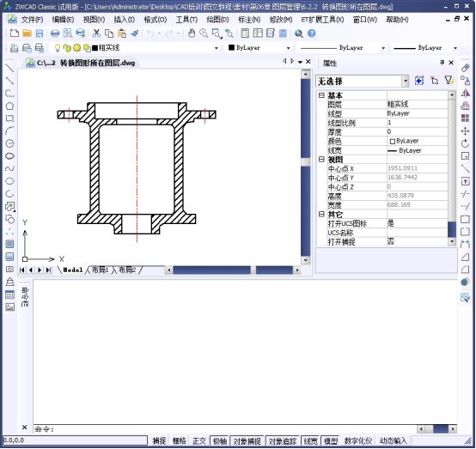Open the Print icon in the toolbar
Image resolution: width=476 pixels, height=449 pixels.
(55, 33)
